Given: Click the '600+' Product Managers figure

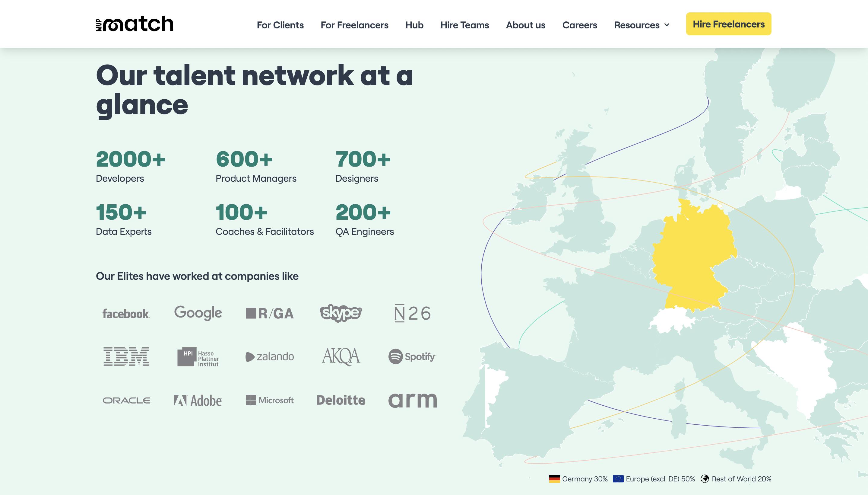Looking at the screenshot, I should (244, 159).
